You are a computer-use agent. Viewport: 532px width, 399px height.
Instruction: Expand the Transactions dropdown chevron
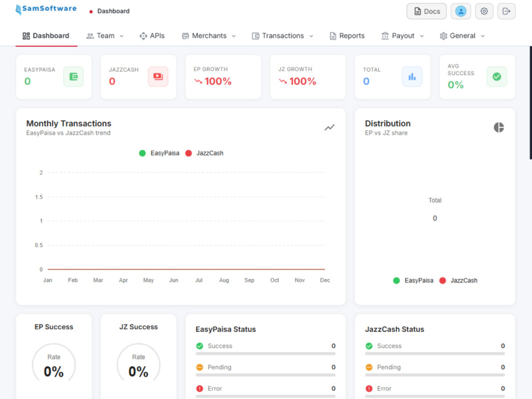(x=311, y=36)
